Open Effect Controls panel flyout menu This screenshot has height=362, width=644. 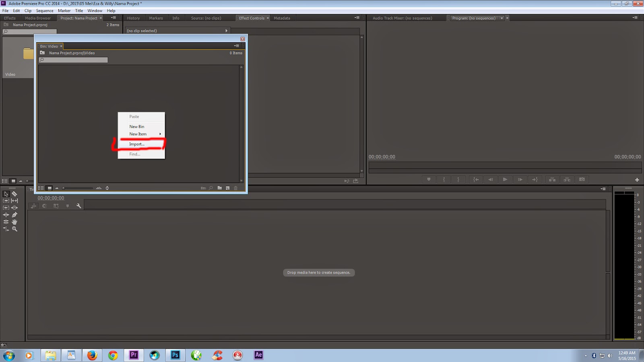click(357, 18)
